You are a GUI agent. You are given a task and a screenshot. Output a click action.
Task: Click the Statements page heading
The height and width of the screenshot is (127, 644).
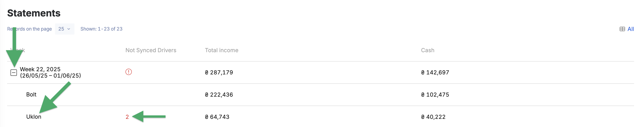(x=34, y=13)
